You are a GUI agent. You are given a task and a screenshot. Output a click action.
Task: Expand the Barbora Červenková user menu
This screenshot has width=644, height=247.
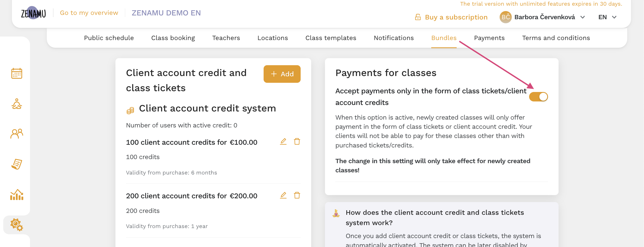(542, 17)
